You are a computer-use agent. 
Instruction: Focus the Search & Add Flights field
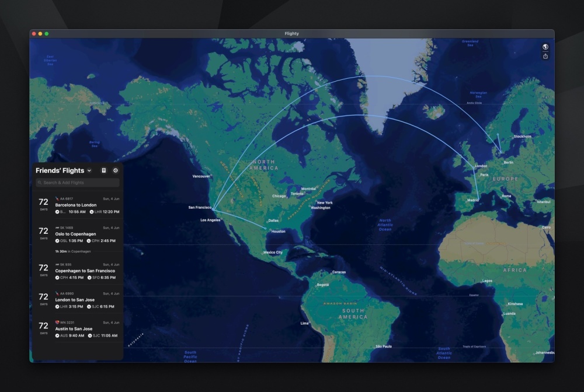(x=78, y=183)
